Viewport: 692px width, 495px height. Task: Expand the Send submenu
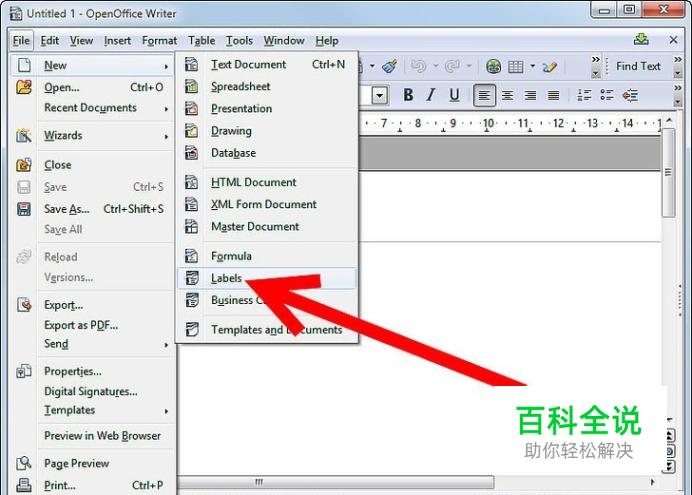click(x=166, y=345)
